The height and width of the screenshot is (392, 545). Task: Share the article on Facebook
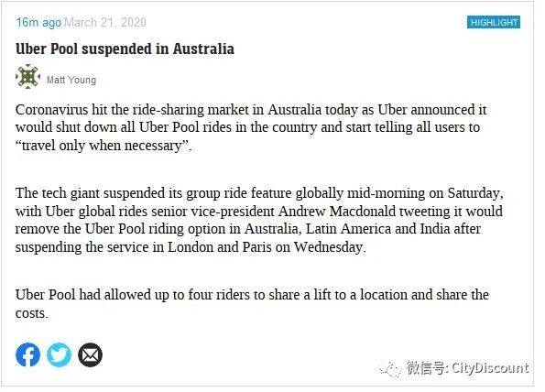click(27, 354)
